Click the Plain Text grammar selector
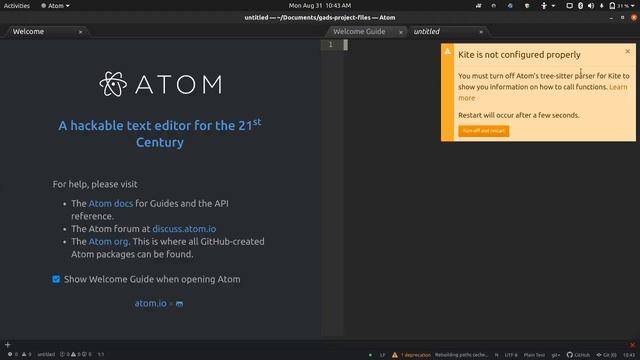 534,355
